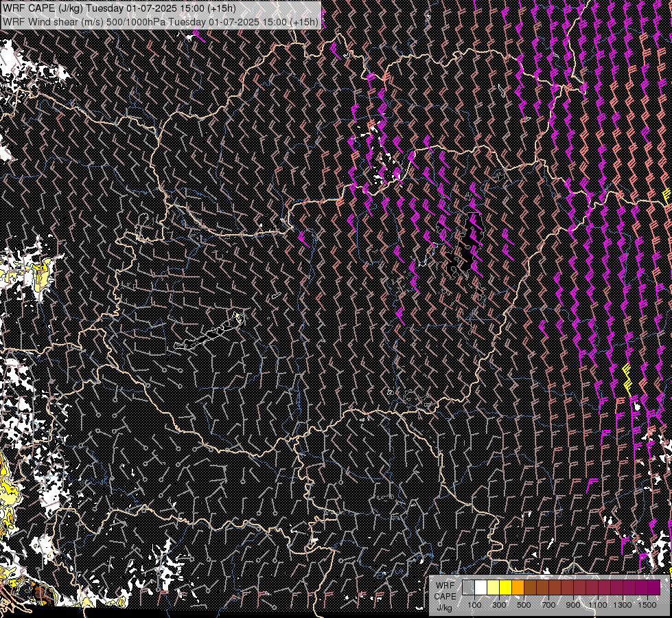Select the orange legend swatch
The height and width of the screenshot is (618, 672).
pos(518,588)
